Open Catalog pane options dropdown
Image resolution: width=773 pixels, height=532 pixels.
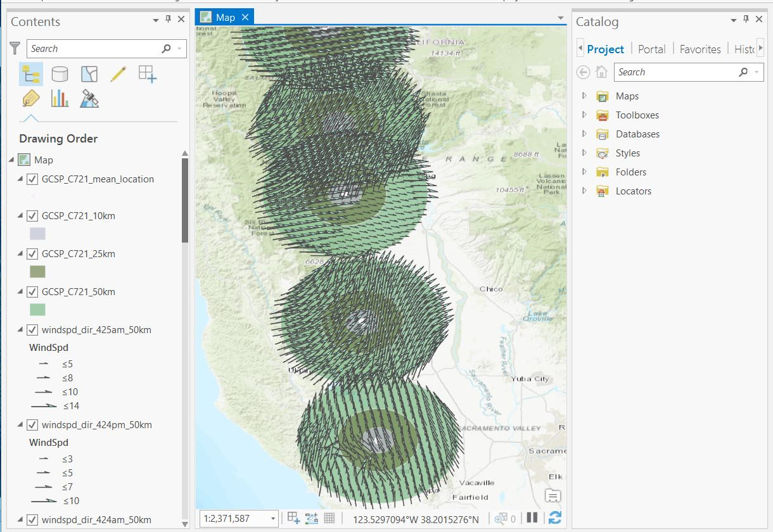pyautogui.click(x=734, y=20)
